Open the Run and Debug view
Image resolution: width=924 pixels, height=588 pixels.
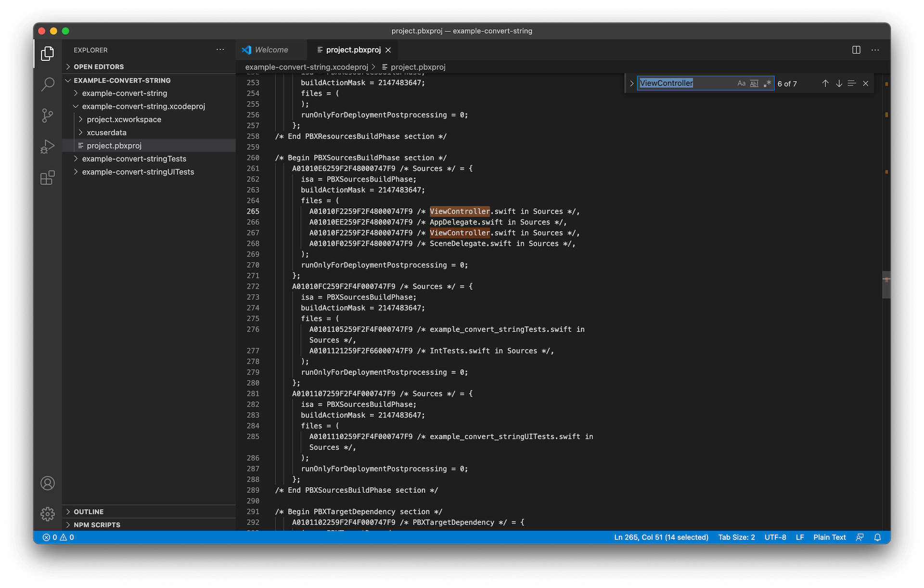tap(47, 146)
